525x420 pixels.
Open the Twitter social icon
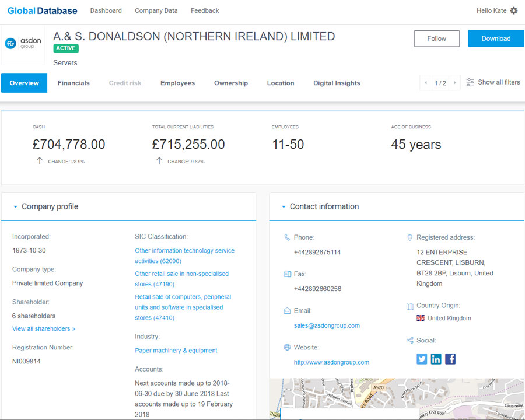pyautogui.click(x=422, y=359)
